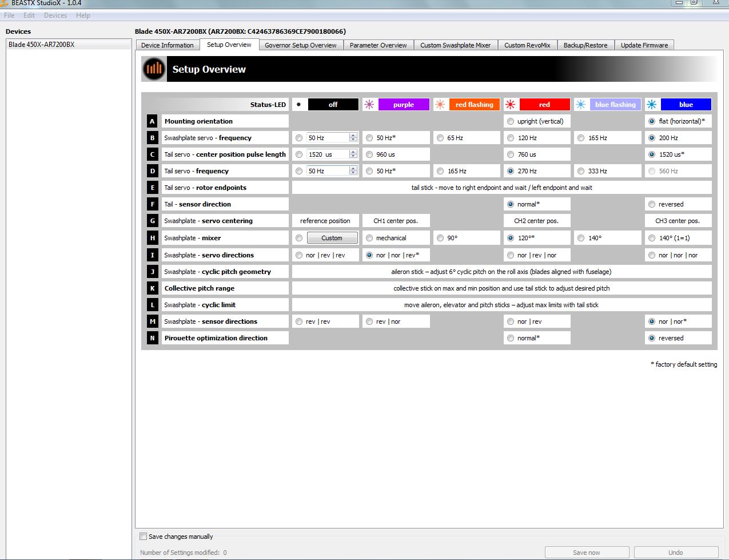Open the File menu
This screenshot has height=560, width=729.
coord(9,15)
